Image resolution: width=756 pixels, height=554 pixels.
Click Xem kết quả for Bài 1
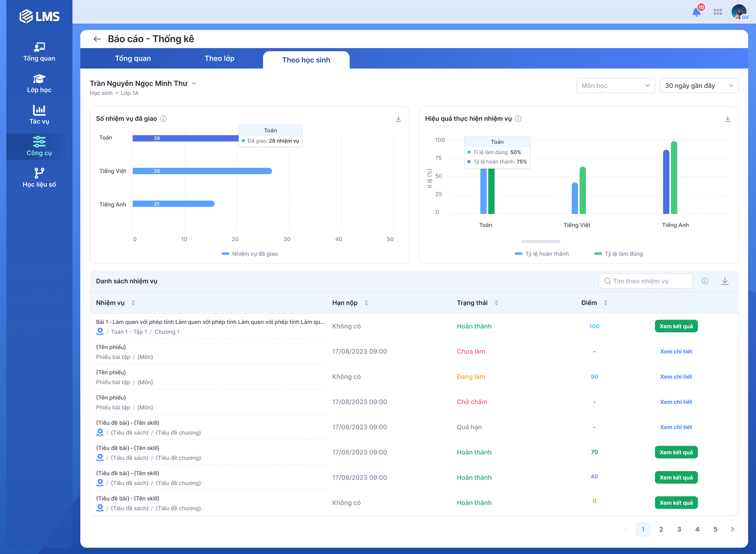tap(676, 326)
